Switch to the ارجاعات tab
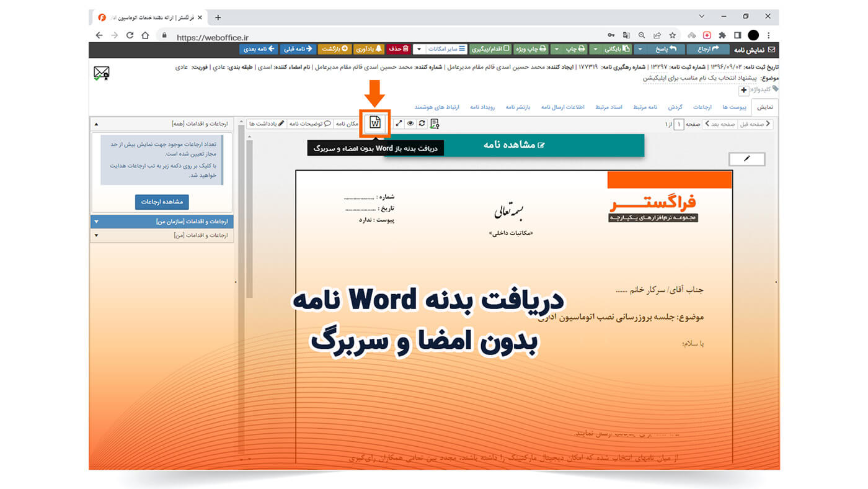Screen dimensions: 868x489 702,107
